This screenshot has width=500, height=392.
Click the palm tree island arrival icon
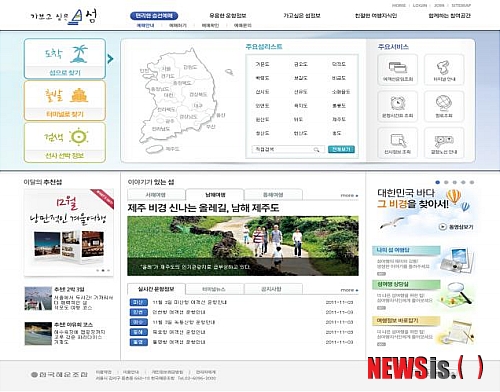click(79, 54)
